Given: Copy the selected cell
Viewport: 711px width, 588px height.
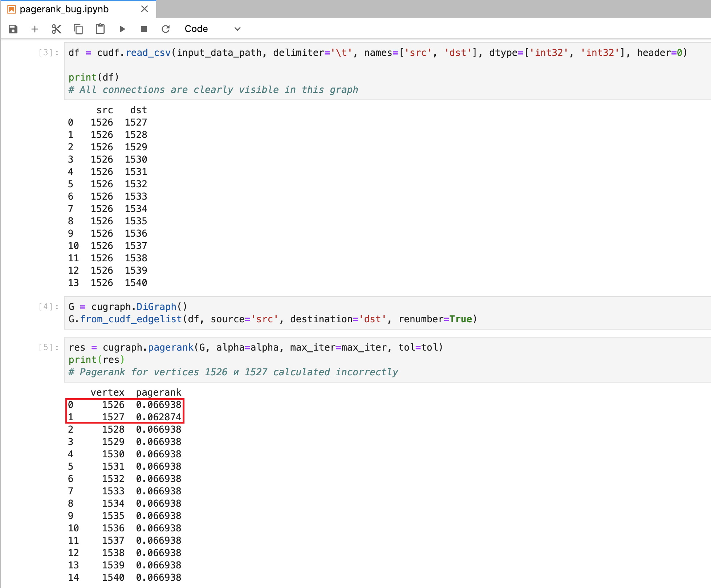Looking at the screenshot, I should pyautogui.click(x=78, y=29).
